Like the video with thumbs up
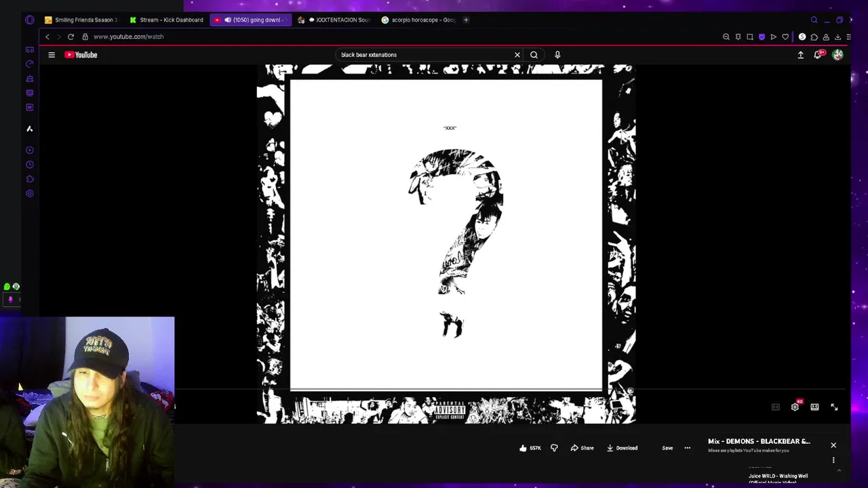Viewport: 868px width, 488px height. tap(530, 448)
